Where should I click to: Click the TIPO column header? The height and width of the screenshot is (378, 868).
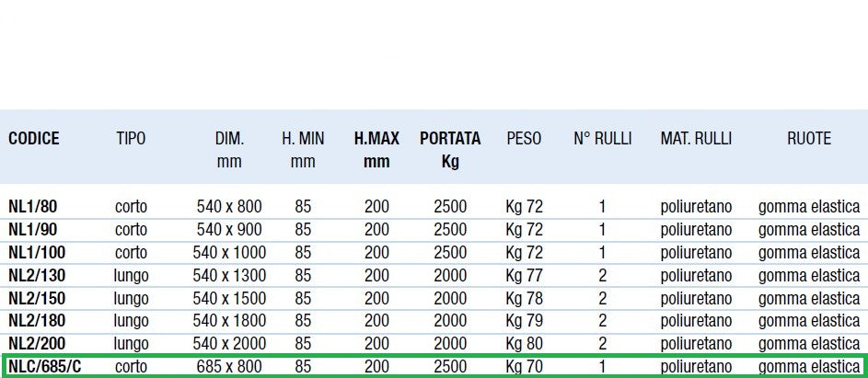131,139
